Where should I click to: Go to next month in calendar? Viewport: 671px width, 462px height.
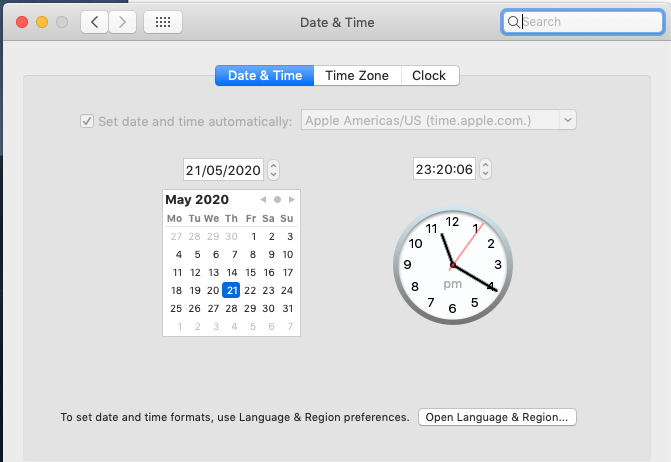click(291, 200)
